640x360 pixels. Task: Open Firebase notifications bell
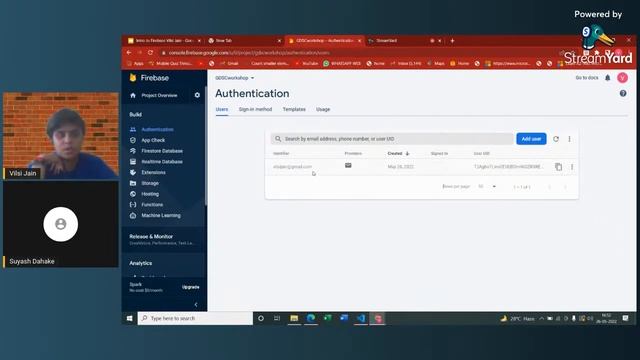click(x=607, y=78)
